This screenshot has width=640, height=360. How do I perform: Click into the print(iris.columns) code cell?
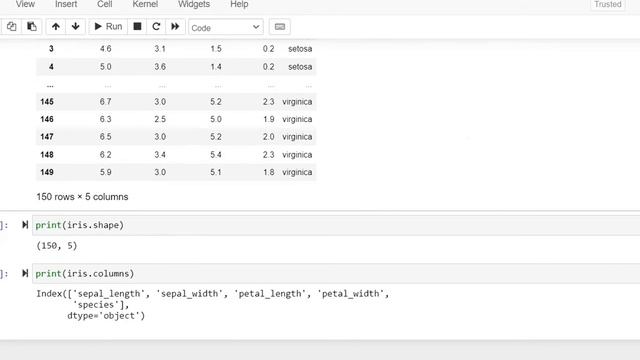click(x=336, y=273)
